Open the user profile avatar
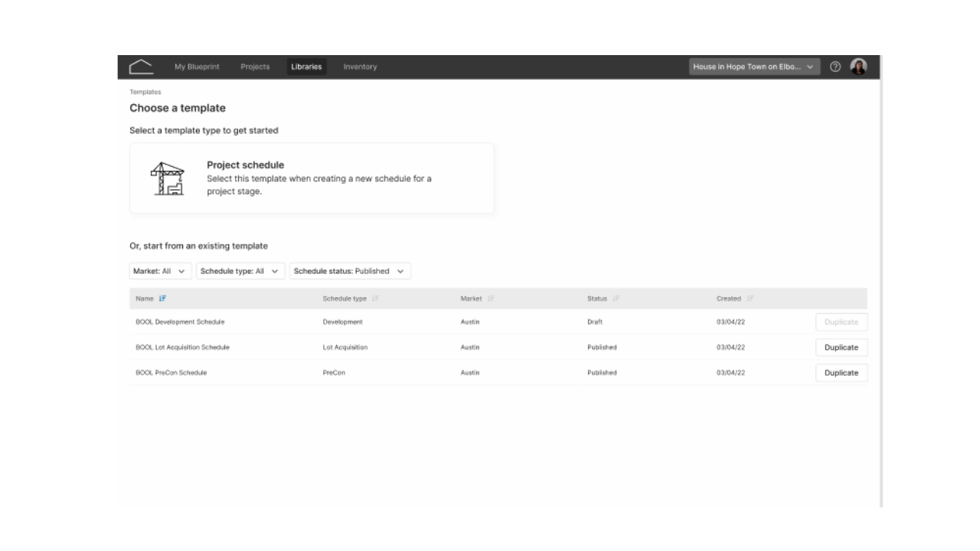 tap(859, 67)
